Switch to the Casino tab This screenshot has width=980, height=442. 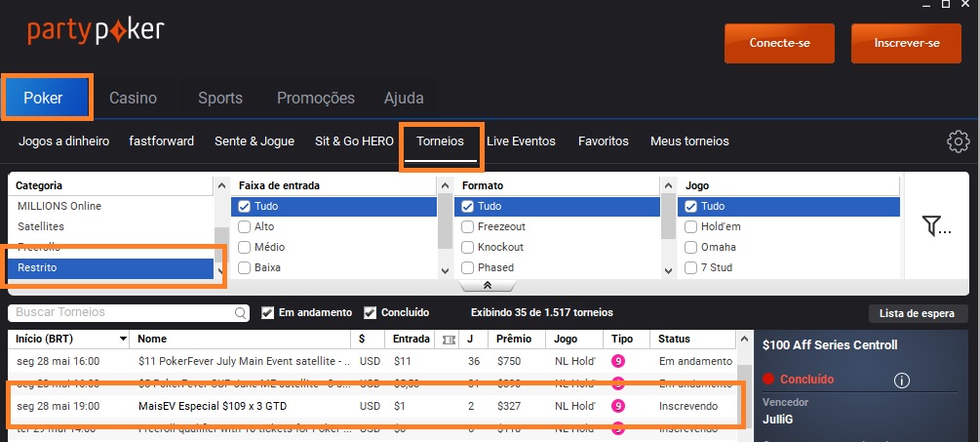tap(134, 99)
